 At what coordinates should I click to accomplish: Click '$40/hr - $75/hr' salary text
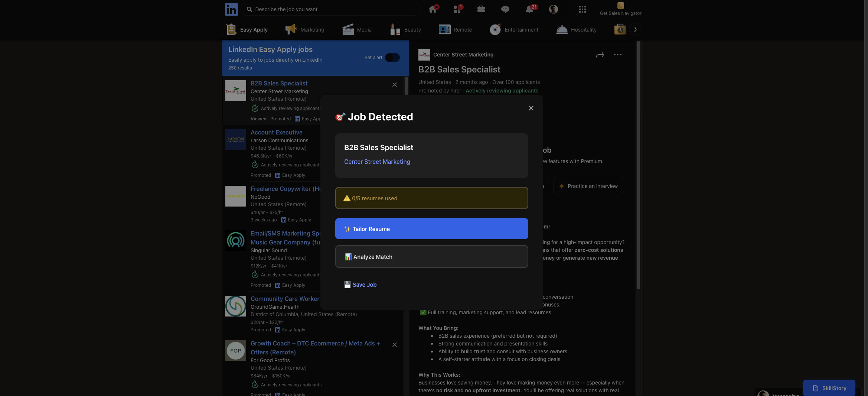[267, 212]
